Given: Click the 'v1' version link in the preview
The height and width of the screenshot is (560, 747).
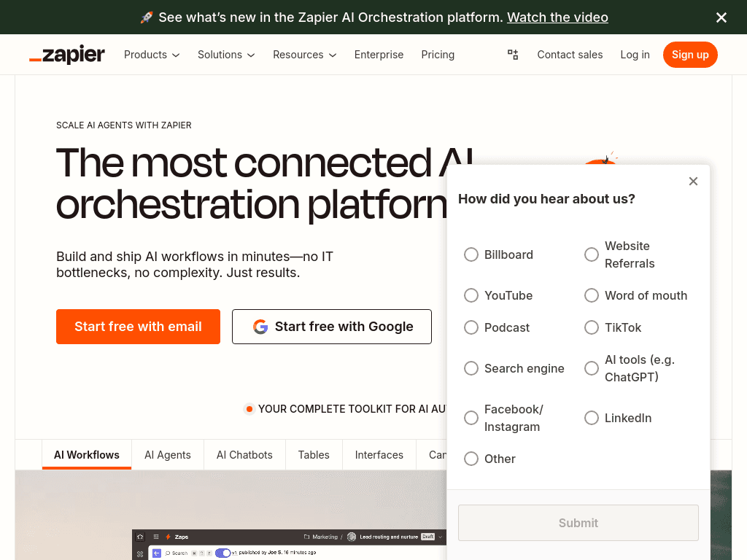Looking at the screenshot, I should point(234,553).
